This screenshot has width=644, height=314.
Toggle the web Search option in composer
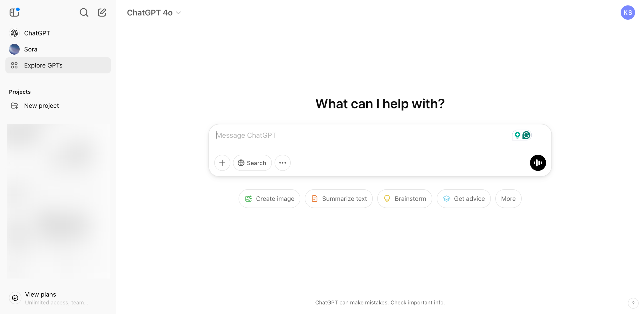click(x=252, y=163)
